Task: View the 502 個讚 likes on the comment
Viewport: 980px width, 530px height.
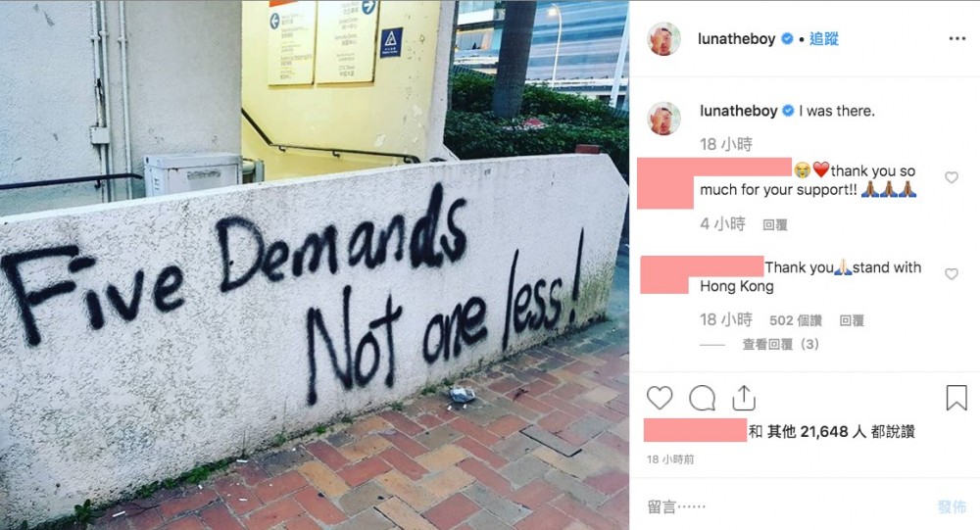Action: click(795, 320)
